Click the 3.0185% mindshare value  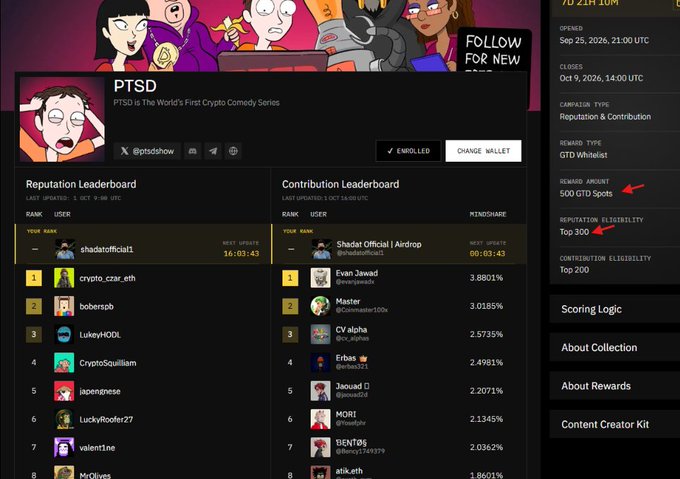tap(486, 306)
